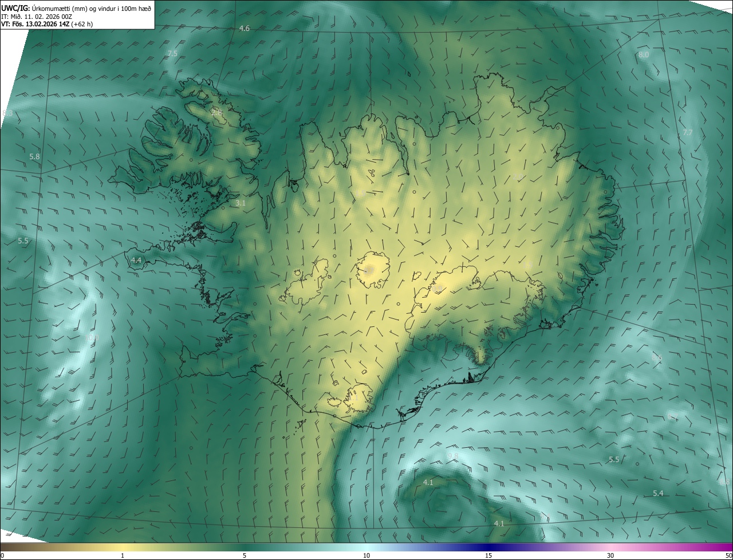
Task: Click the map value label '5.4'
Action: (x=658, y=493)
